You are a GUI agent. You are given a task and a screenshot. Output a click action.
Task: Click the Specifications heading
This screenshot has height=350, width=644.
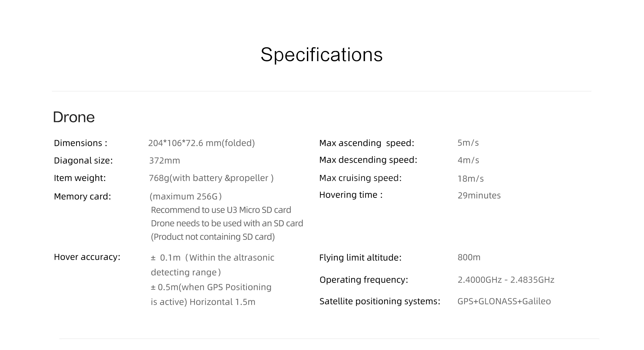(321, 55)
